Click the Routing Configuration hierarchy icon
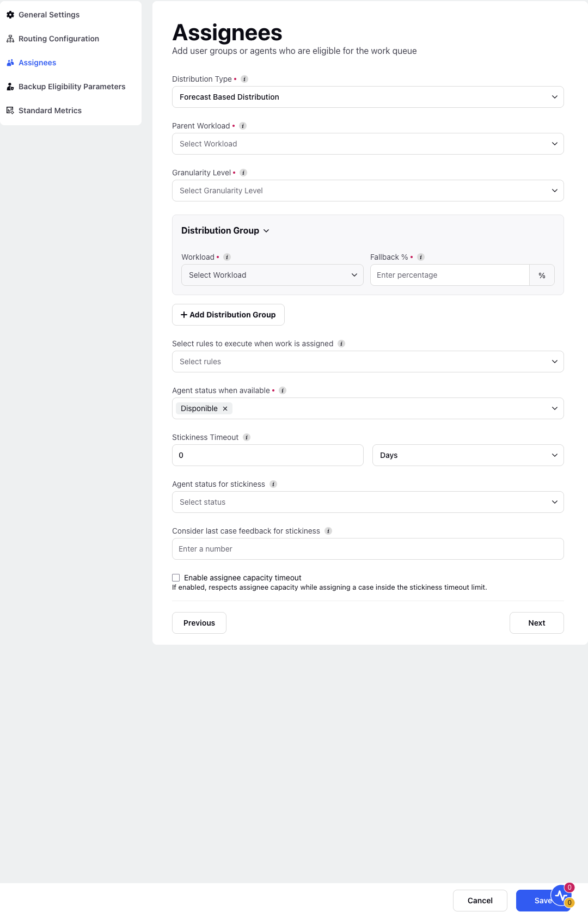 [10, 39]
